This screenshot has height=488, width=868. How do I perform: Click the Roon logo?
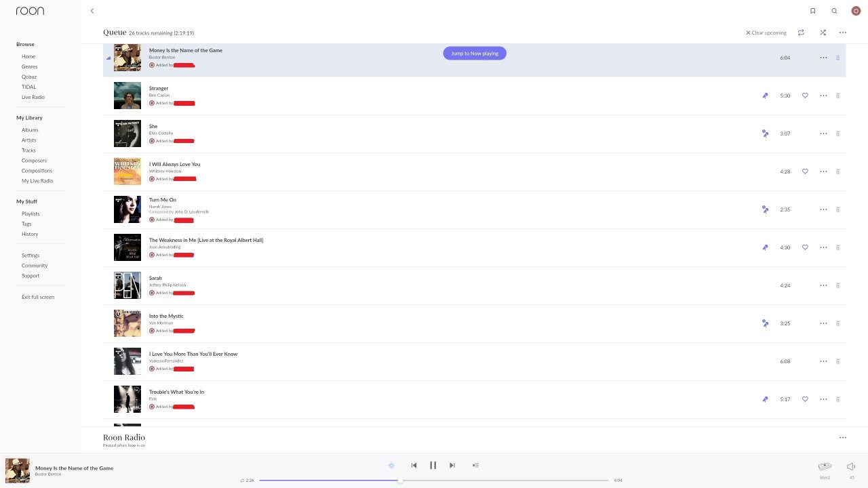(30, 11)
